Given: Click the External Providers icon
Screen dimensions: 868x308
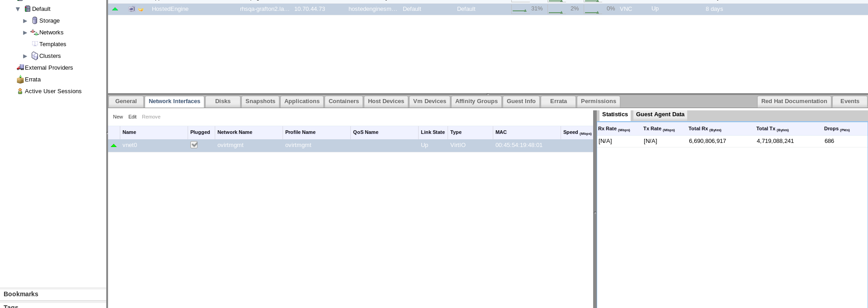Looking at the screenshot, I should tap(20, 67).
